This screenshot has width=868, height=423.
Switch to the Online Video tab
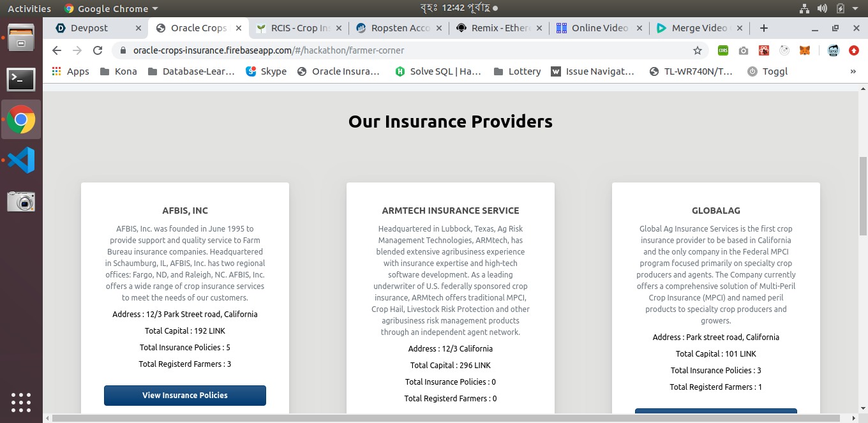tap(600, 28)
